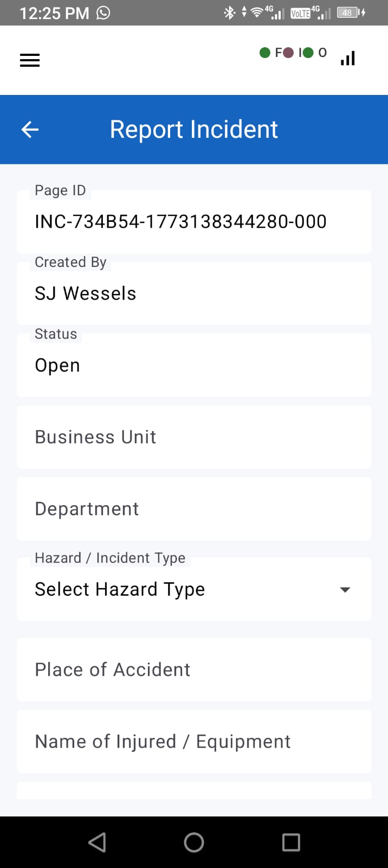The width and height of the screenshot is (388, 868).
Task: Tap the Bluetooth icon in the status bar
Action: (229, 12)
